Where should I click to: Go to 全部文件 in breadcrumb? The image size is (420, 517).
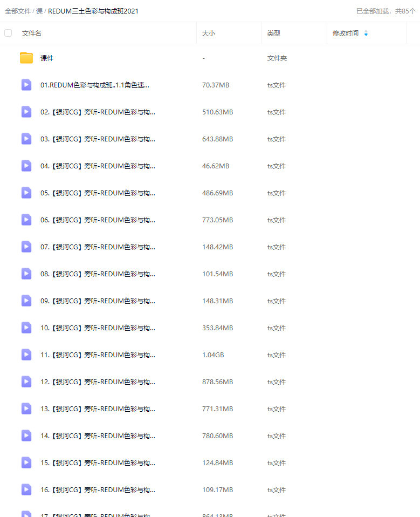point(18,11)
